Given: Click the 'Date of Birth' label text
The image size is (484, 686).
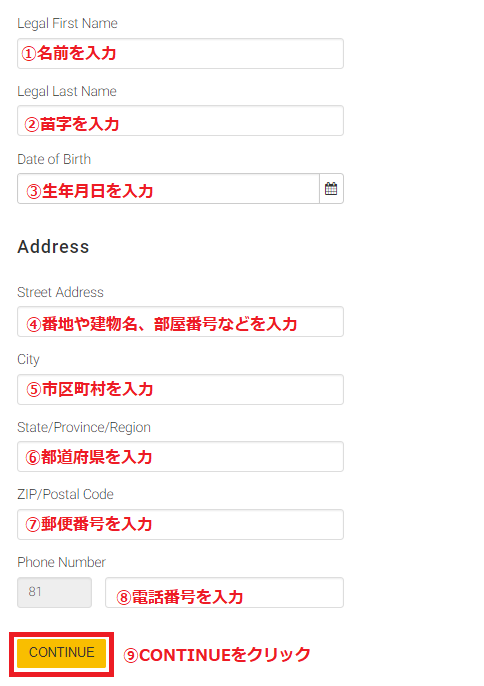Looking at the screenshot, I should click(x=54, y=159).
